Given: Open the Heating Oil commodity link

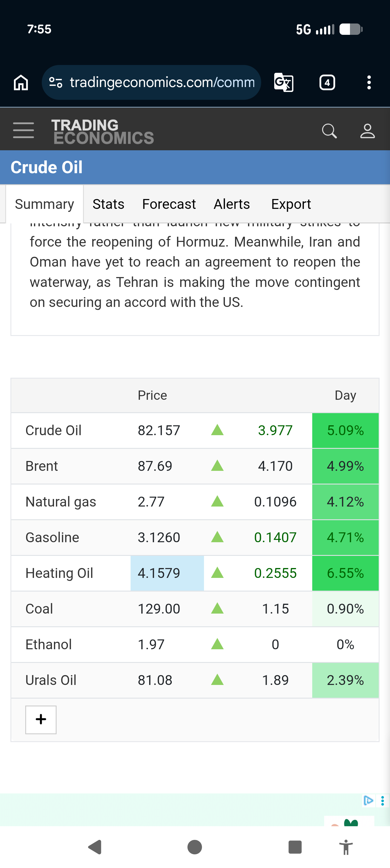Looking at the screenshot, I should [59, 573].
